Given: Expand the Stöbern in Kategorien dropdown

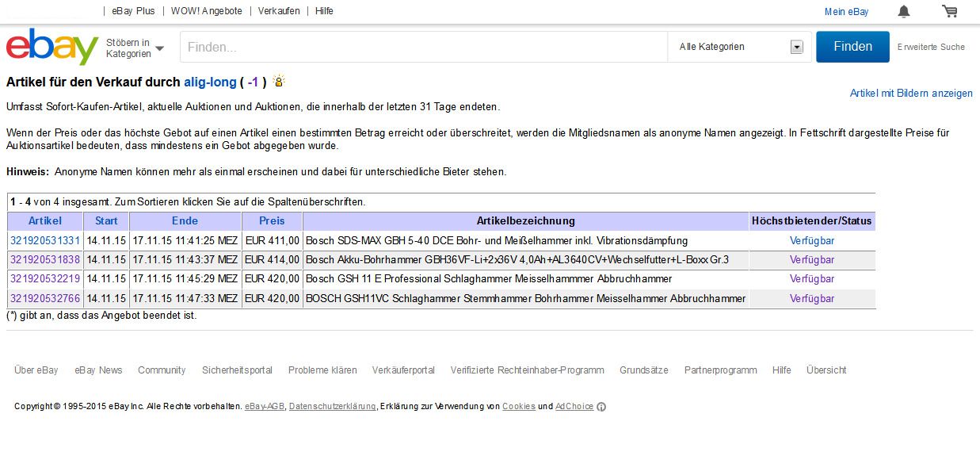Looking at the screenshot, I should pyautogui.click(x=135, y=48).
